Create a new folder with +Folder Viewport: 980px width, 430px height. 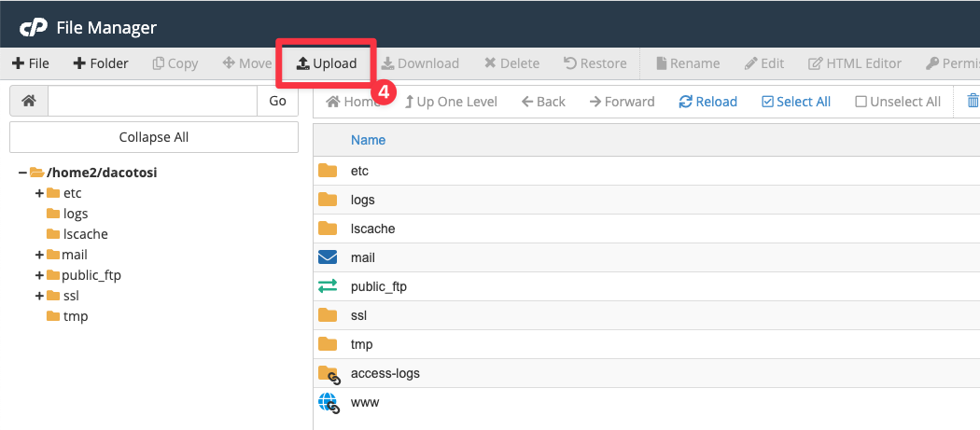tap(101, 63)
